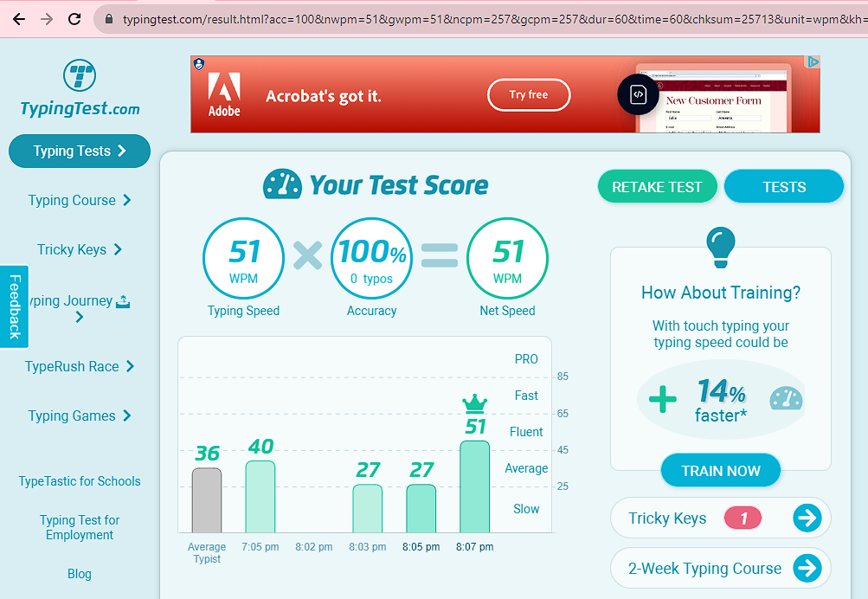Viewport: 868px width, 599px height.
Task: Select the 8:03 pm result bar
Action: coord(368,509)
